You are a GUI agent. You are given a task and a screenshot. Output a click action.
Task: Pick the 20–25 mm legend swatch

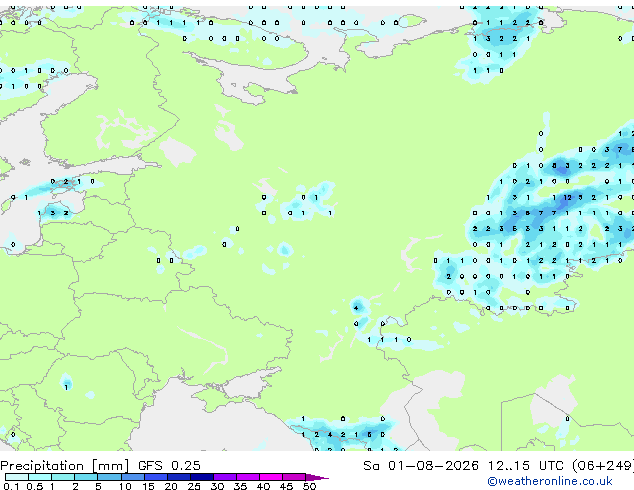(x=178, y=477)
